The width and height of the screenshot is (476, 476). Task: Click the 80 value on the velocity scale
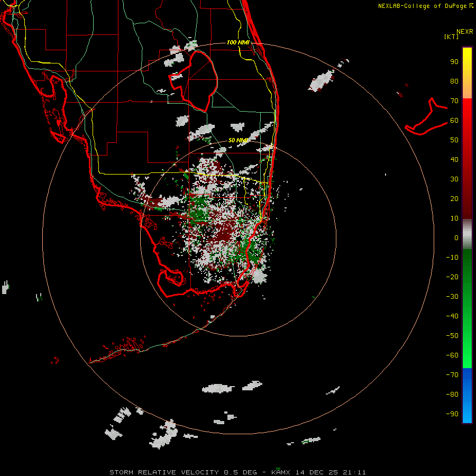pos(454,81)
